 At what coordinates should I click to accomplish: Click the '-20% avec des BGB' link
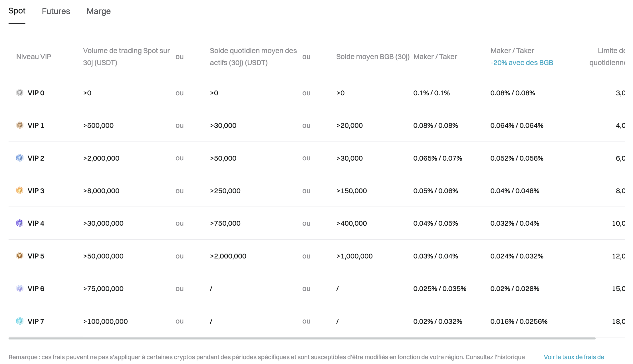coord(522,62)
